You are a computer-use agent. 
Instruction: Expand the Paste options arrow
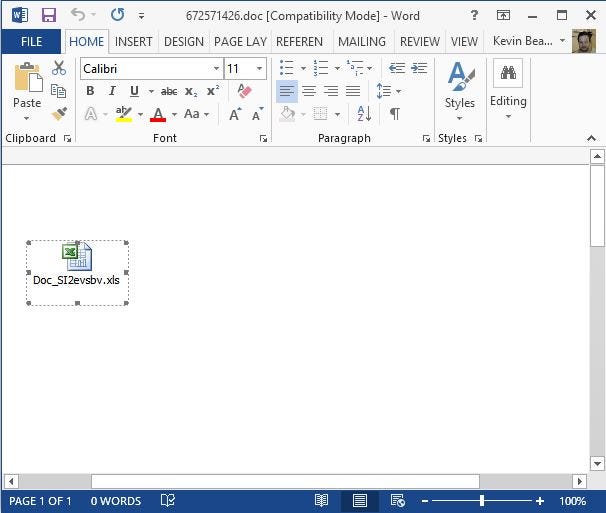27,118
